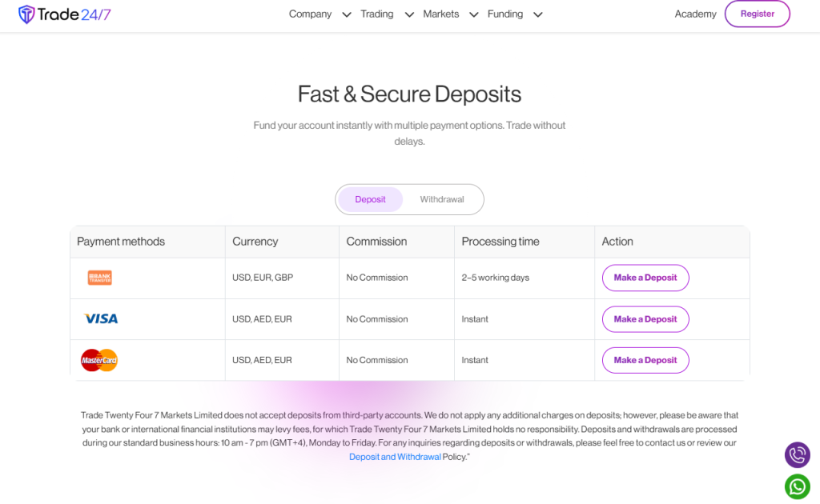This screenshot has width=820, height=504.
Task: Switch to the Withdrawal tab
Action: pyautogui.click(x=442, y=199)
